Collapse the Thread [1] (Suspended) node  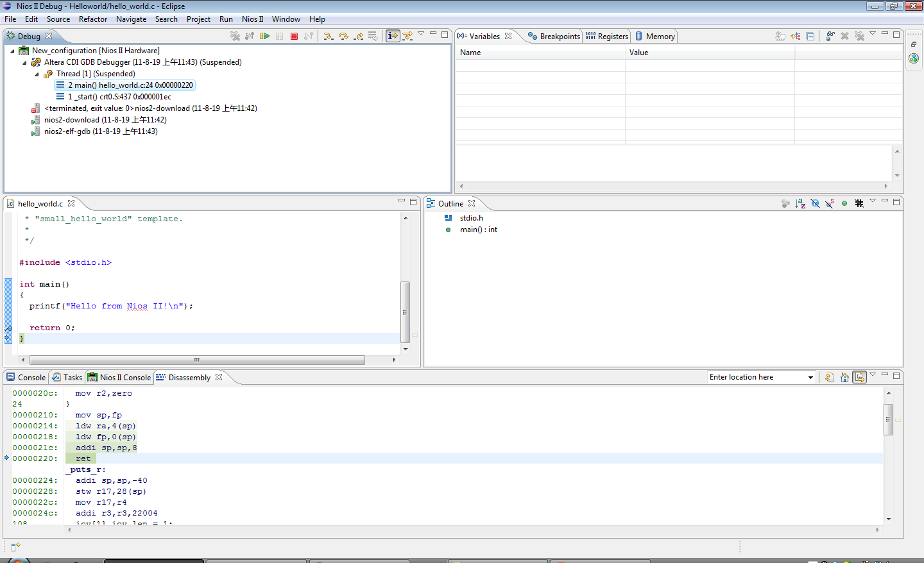tap(37, 74)
